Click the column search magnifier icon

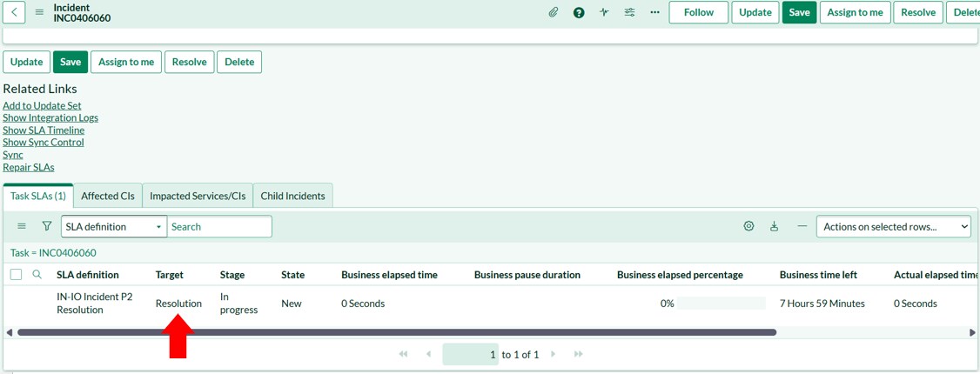pos(37,274)
